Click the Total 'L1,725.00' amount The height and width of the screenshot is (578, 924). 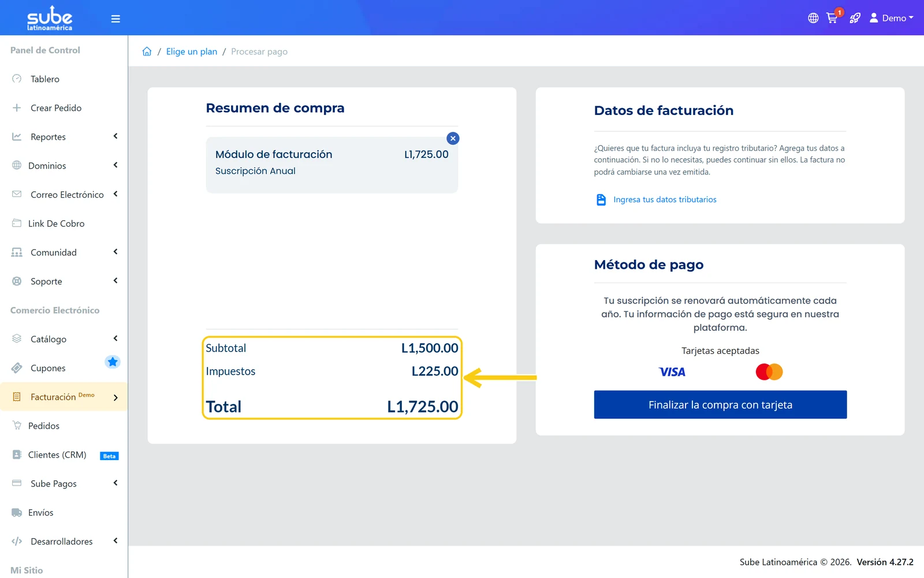[x=423, y=407]
